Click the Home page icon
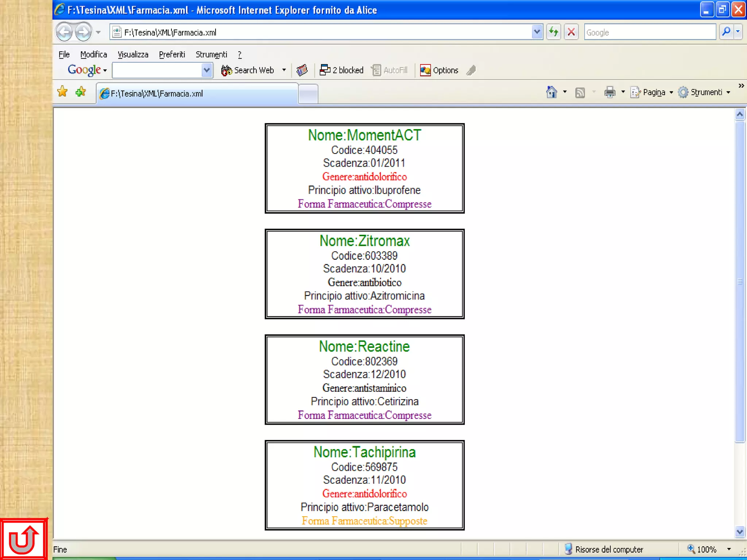747x560 pixels. 551,92
